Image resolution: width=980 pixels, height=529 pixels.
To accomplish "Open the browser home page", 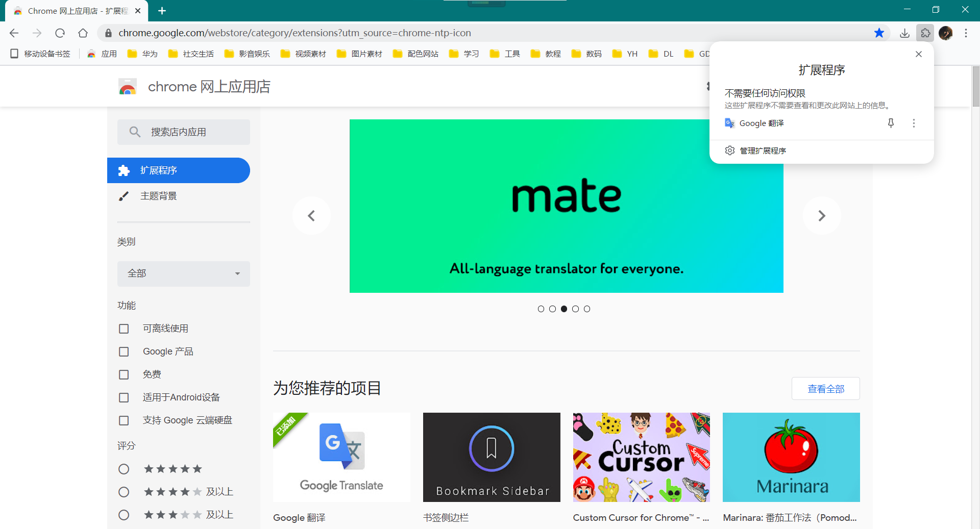I will click(x=83, y=33).
